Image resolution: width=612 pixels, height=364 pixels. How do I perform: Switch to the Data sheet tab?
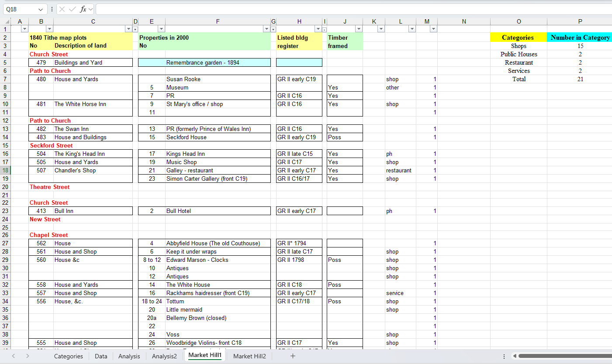pyautogui.click(x=101, y=356)
